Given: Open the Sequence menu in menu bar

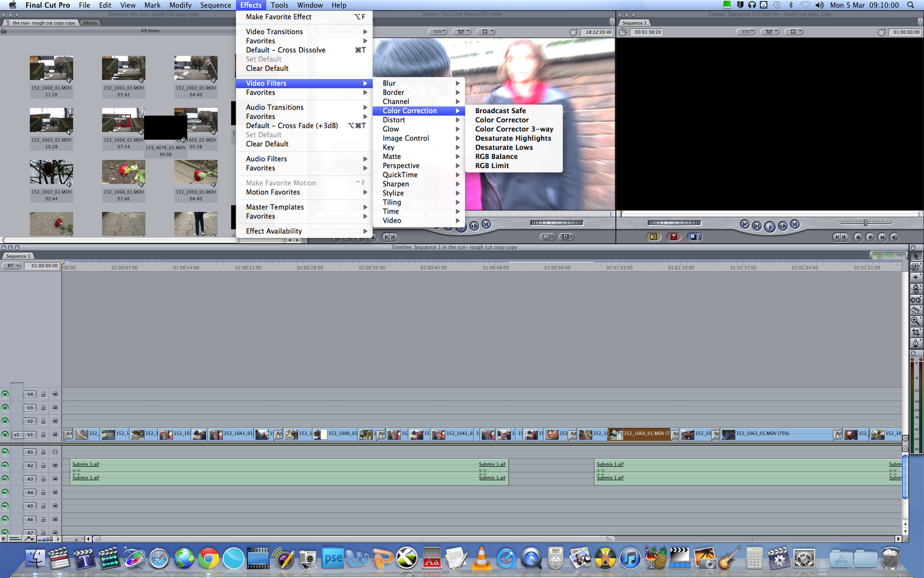Looking at the screenshot, I should tap(215, 5).
